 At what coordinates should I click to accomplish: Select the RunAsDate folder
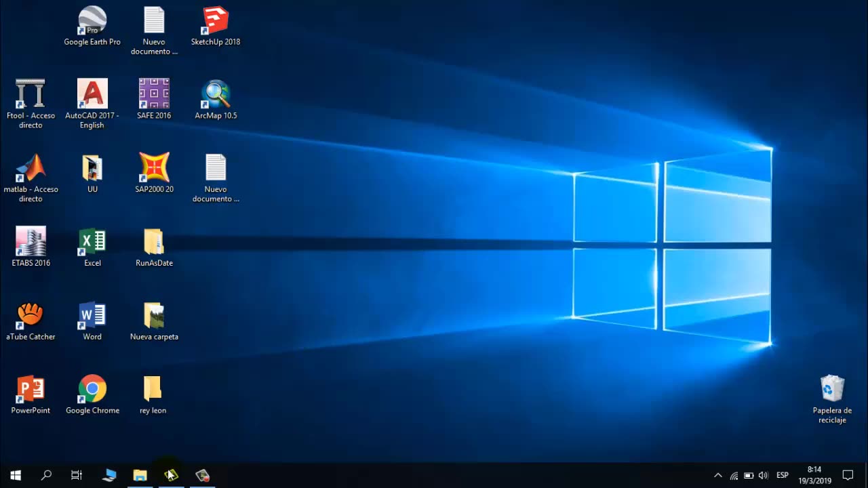154,247
